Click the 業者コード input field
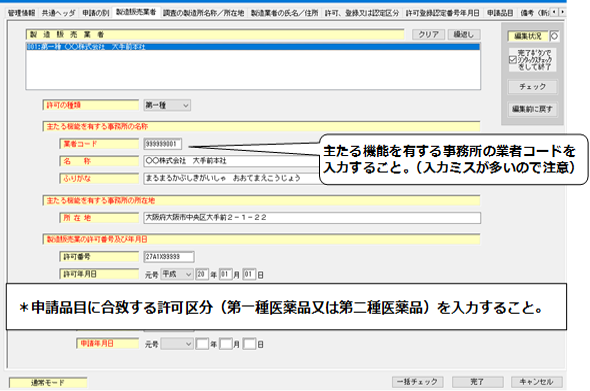The image size is (590, 391). coord(163,144)
